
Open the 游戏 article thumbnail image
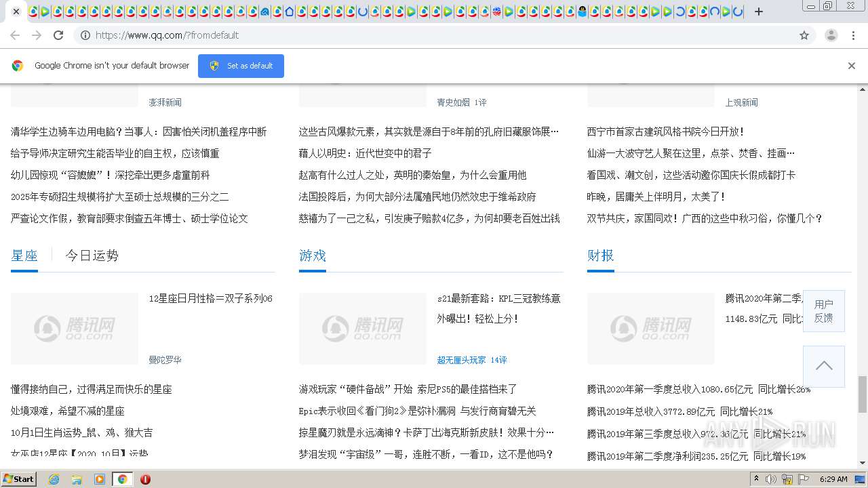pos(363,329)
